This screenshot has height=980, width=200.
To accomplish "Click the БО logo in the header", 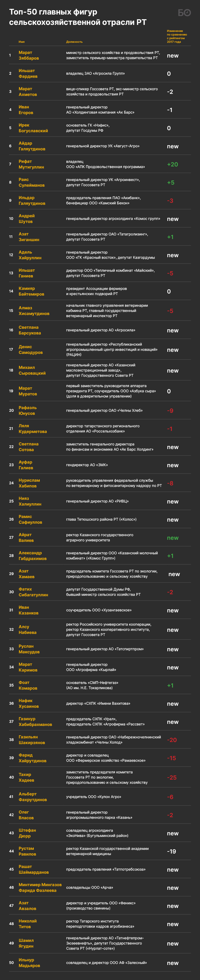I will point(184,13).
